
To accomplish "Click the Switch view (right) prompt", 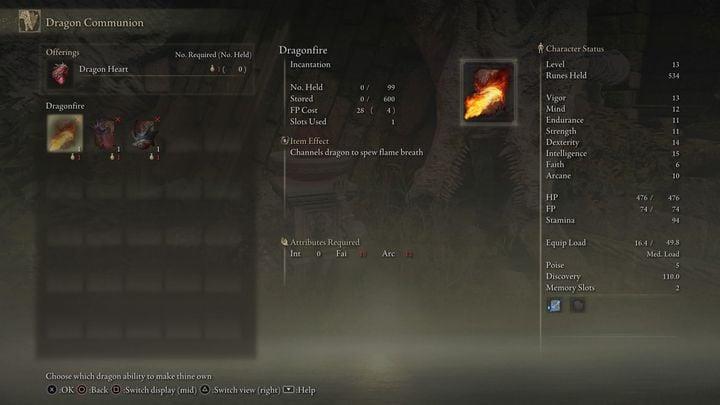I will pos(240,390).
